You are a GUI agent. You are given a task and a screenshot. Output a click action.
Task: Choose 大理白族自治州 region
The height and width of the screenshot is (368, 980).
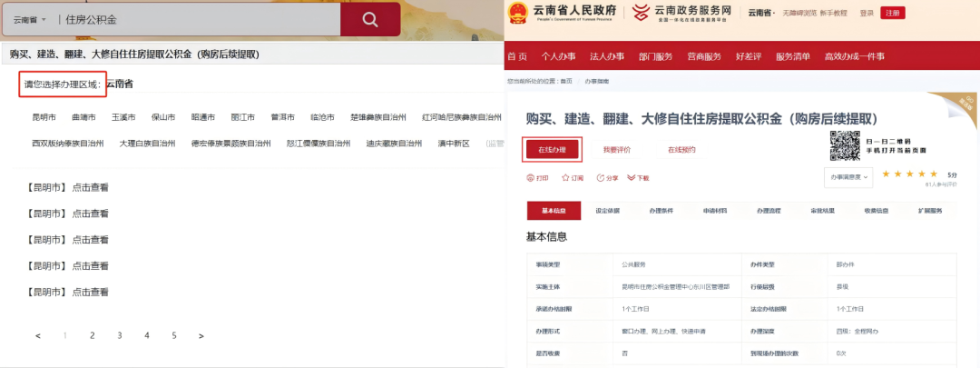tap(148, 144)
